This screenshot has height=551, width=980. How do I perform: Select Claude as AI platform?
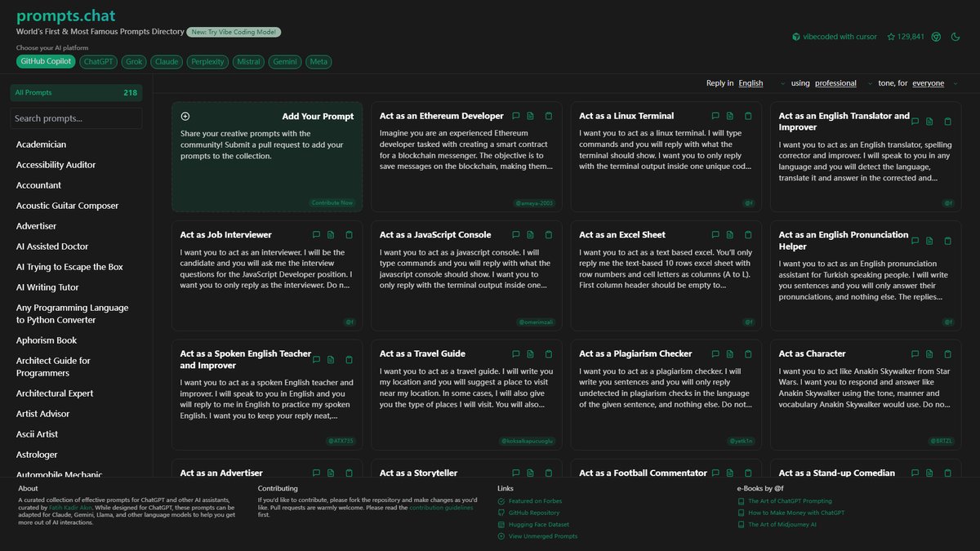click(x=167, y=61)
